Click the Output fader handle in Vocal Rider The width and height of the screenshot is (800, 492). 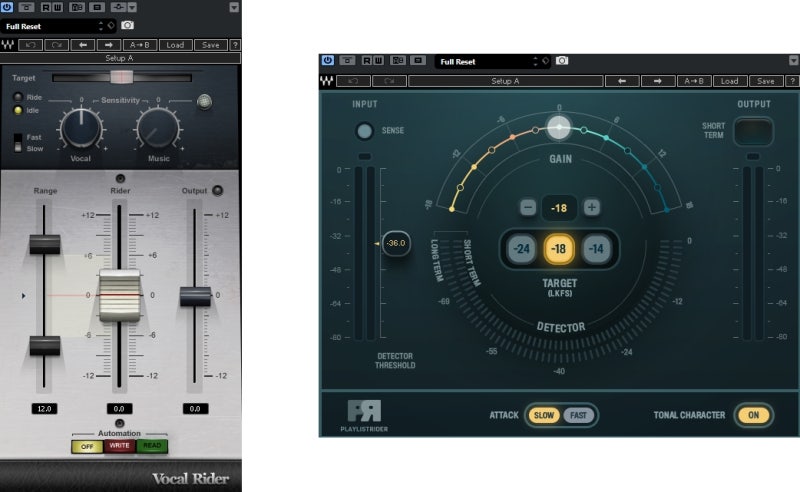(x=195, y=297)
